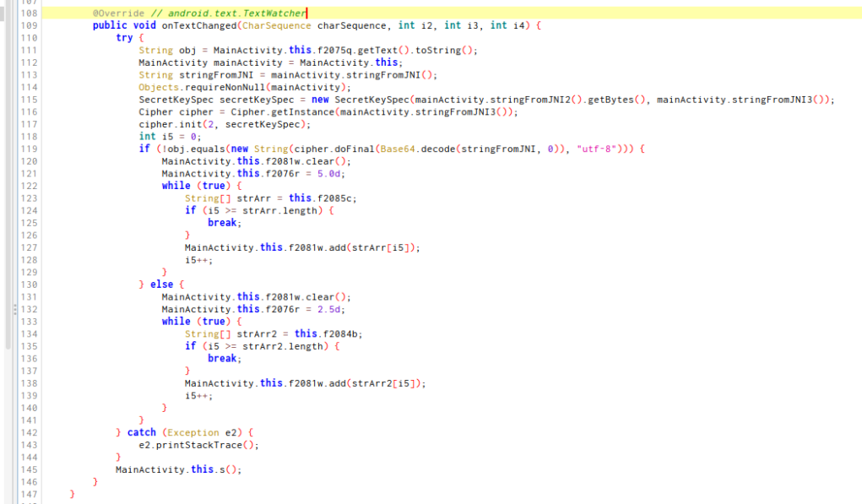Click line number 145 in the gutter
The height and width of the screenshot is (504, 862).
tap(30, 470)
